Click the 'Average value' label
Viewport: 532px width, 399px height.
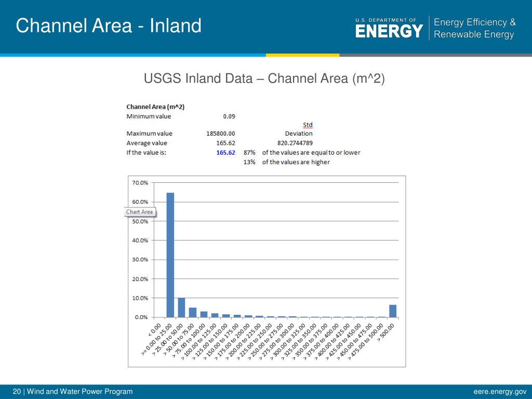coord(147,143)
